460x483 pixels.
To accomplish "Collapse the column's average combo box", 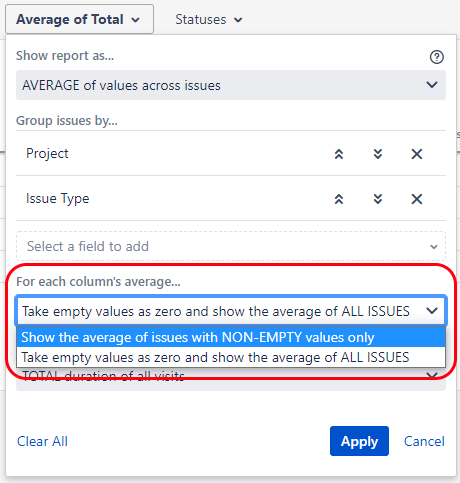I will [231, 311].
